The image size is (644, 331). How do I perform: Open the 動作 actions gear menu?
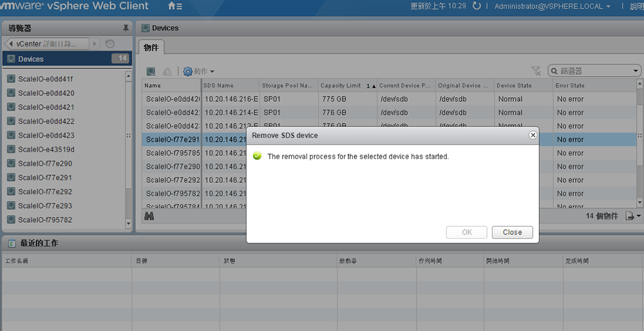pos(199,71)
